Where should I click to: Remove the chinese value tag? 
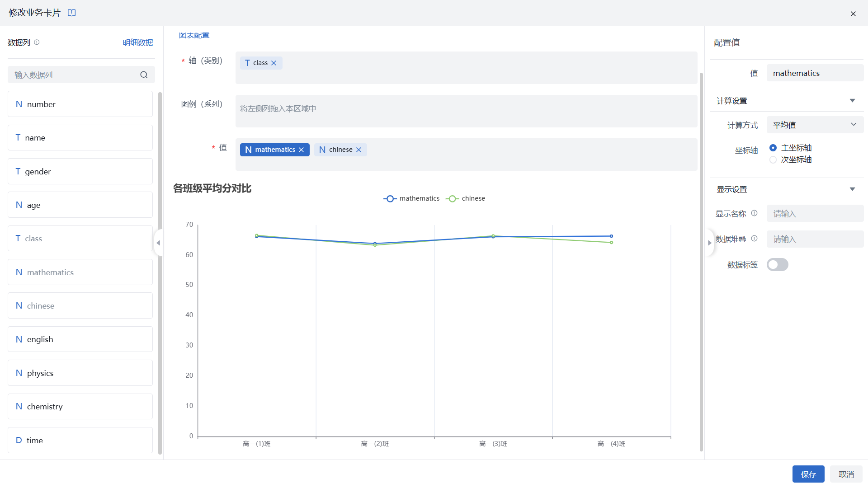[x=359, y=150]
